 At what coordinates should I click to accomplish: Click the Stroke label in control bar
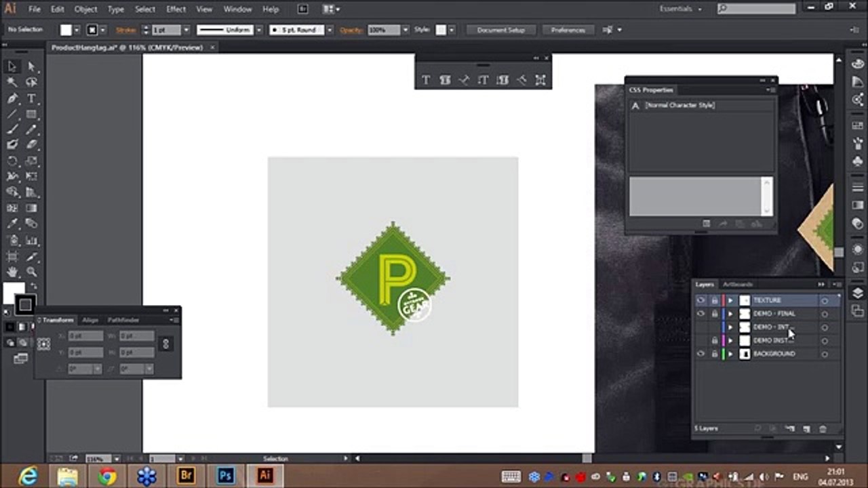126,30
